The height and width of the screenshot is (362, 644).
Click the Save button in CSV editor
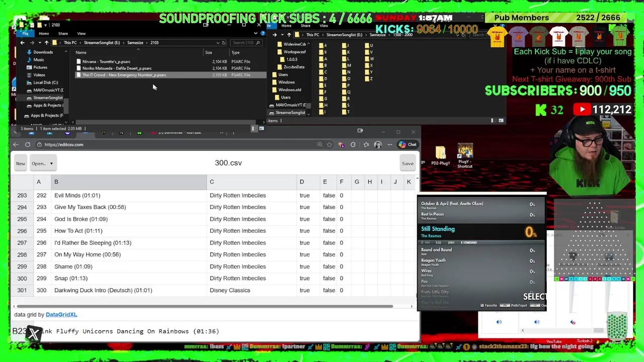point(408,163)
